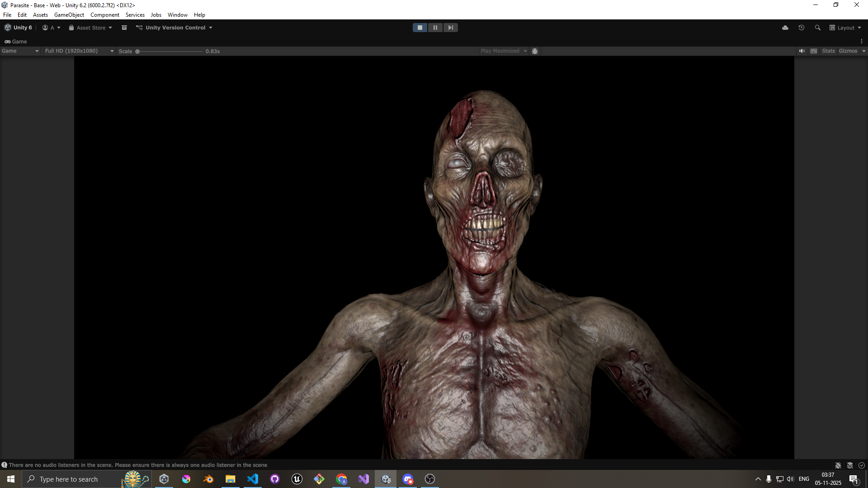Pause the running game
This screenshot has height=488, width=868.
pyautogui.click(x=435, y=28)
